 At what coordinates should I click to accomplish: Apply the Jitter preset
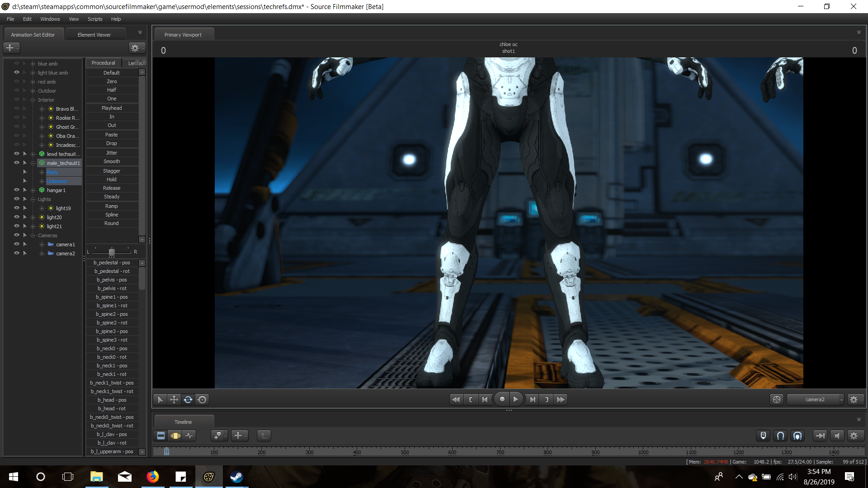[x=112, y=153]
